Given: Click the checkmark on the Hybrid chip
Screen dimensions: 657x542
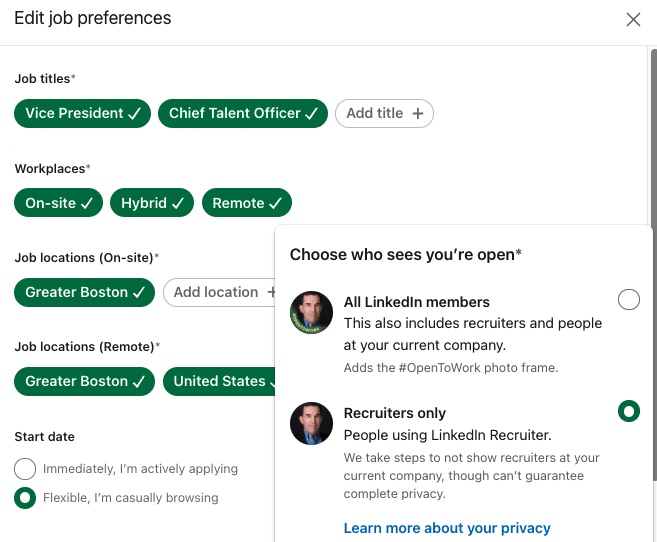Looking at the screenshot, I should coord(178,203).
